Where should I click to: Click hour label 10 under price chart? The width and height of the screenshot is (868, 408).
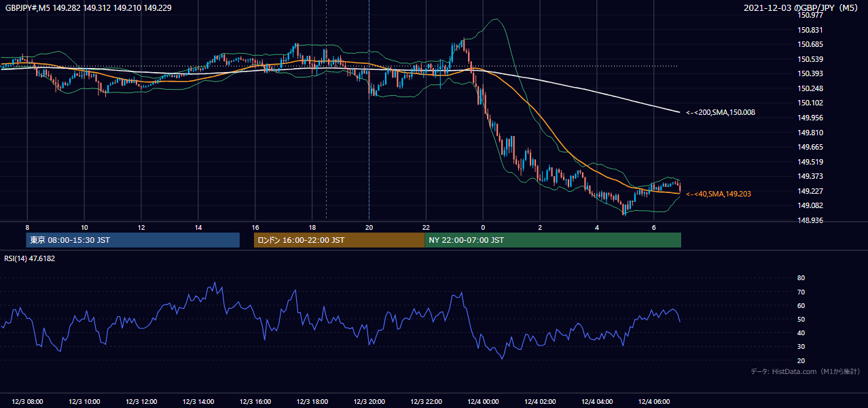84,227
